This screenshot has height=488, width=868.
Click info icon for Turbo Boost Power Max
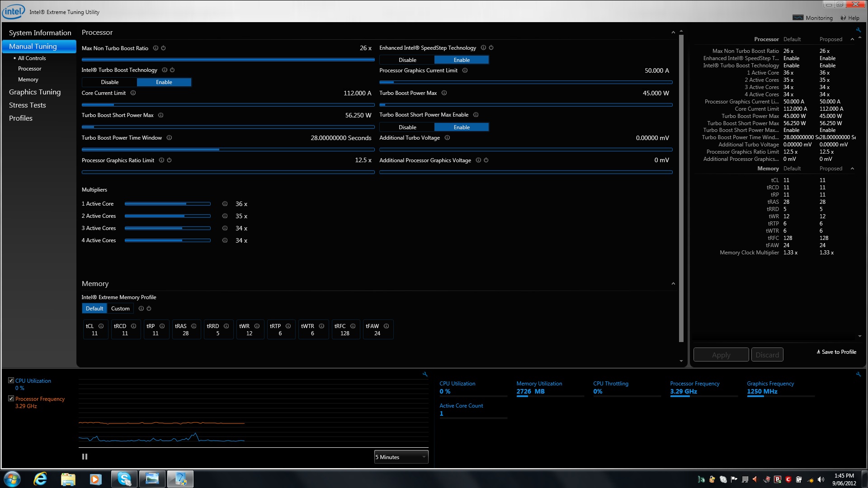(444, 93)
